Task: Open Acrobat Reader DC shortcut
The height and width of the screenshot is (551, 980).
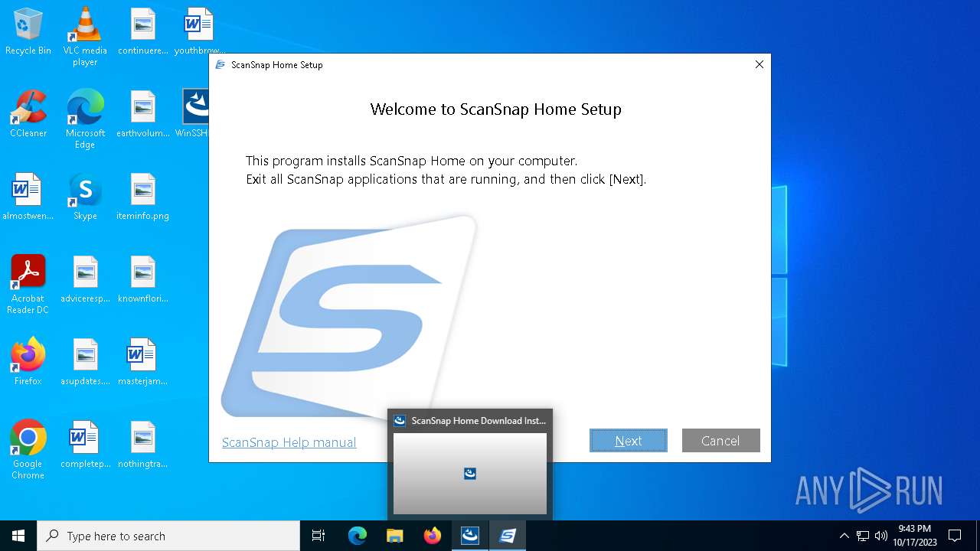Action: [28, 285]
